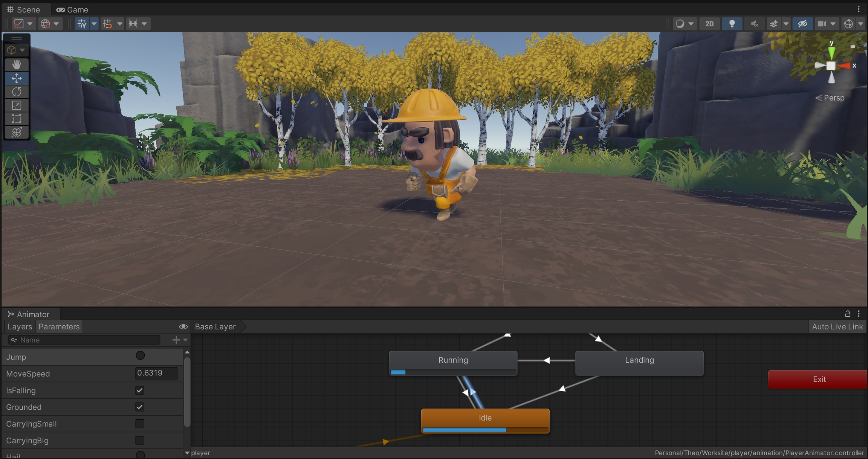Click the Auto Live Link button

click(x=837, y=326)
